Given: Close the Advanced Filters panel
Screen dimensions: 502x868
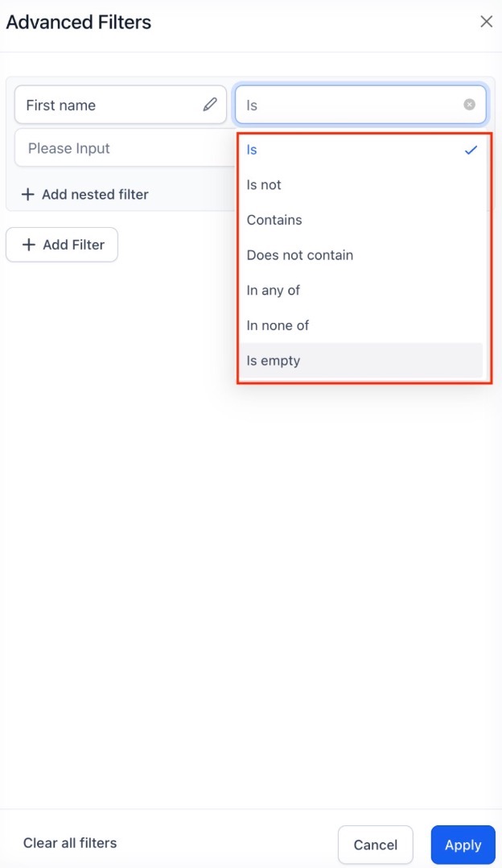Looking at the screenshot, I should click(x=486, y=22).
